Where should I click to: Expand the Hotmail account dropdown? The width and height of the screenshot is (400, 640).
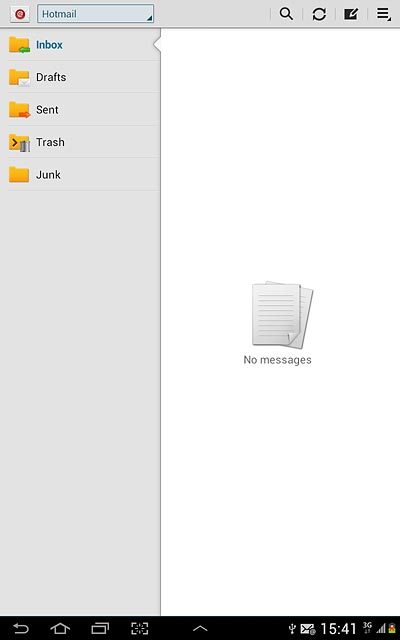[96, 14]
